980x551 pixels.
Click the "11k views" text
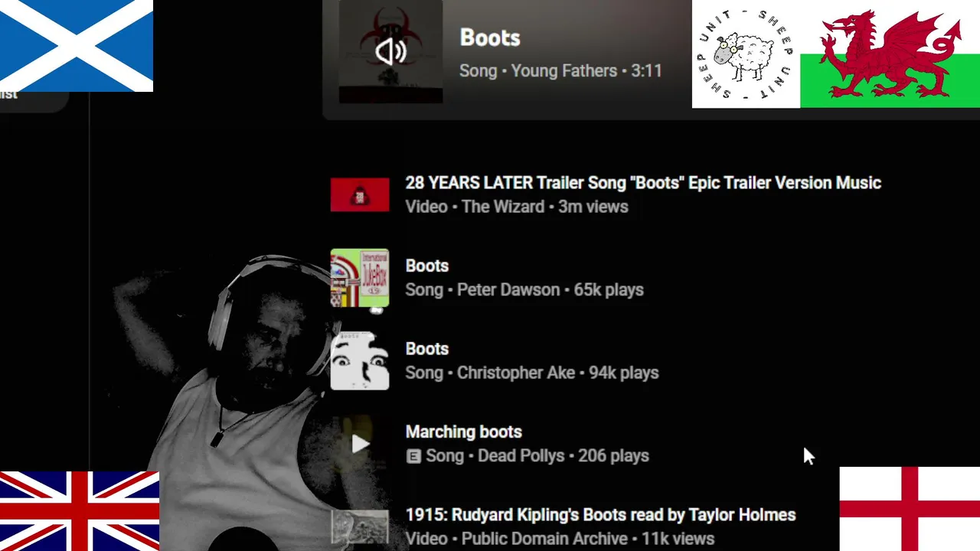[678, 539]
